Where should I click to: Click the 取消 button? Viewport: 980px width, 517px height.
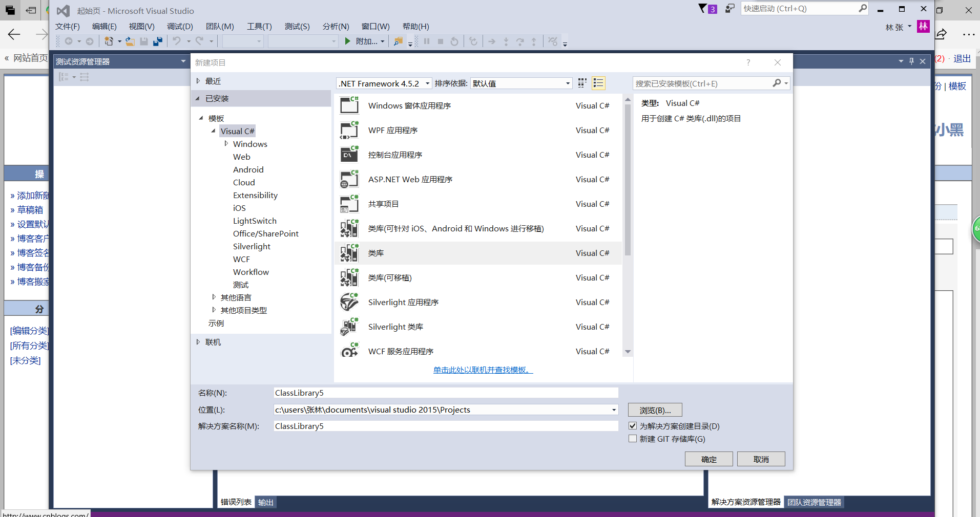(x=761, y=459)
